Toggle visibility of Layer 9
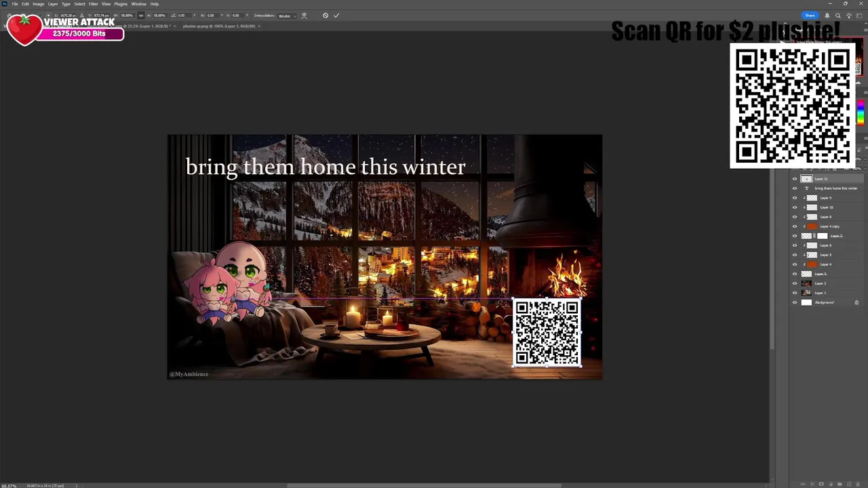Screen dimensions: 868x488 795,198
